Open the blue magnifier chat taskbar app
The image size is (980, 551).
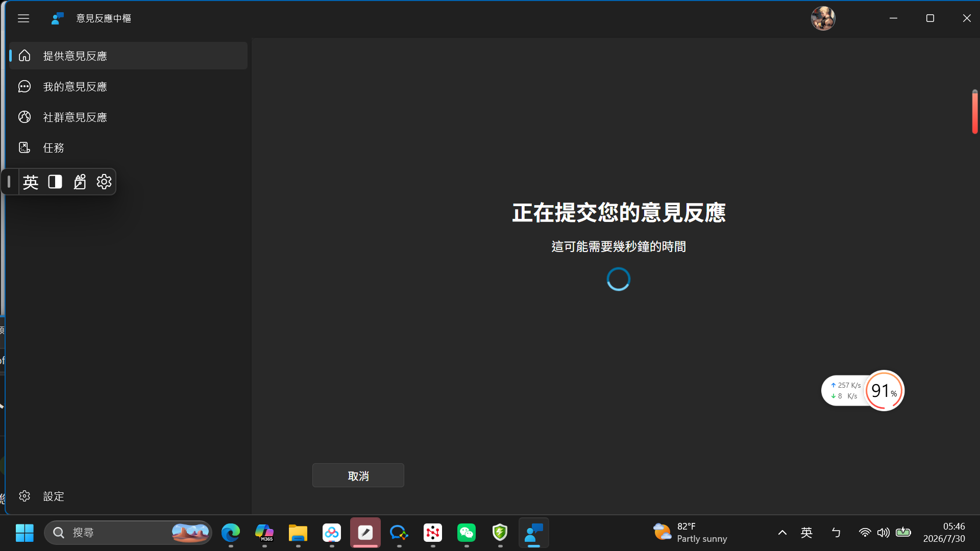399,533
